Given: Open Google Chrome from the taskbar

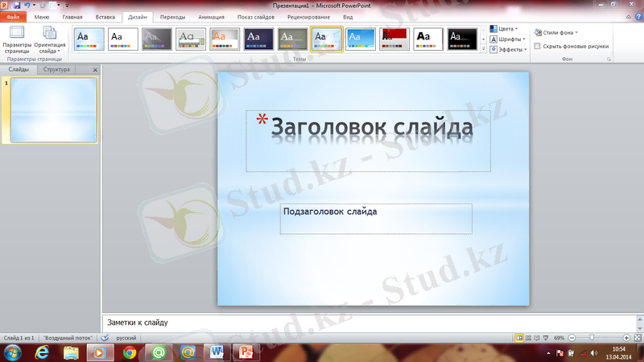Looking at the screenshot, I should tap(130, 352).
